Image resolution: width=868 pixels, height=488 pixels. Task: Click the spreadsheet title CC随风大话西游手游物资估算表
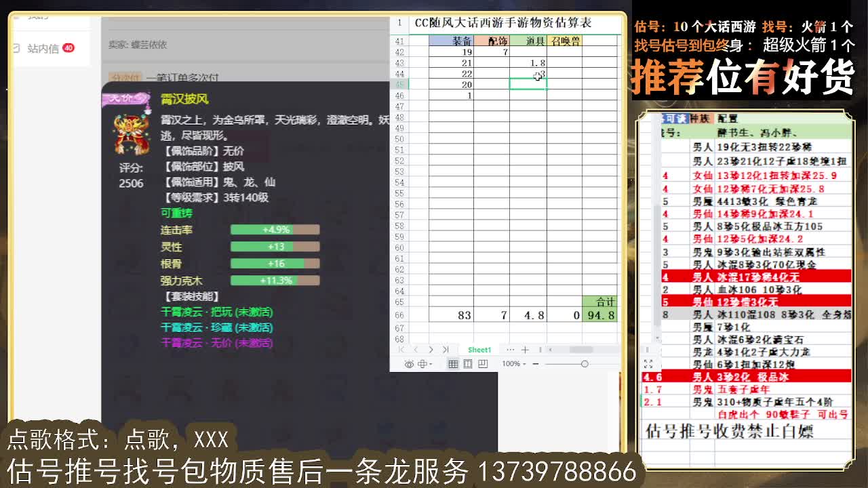coord(503,23)
